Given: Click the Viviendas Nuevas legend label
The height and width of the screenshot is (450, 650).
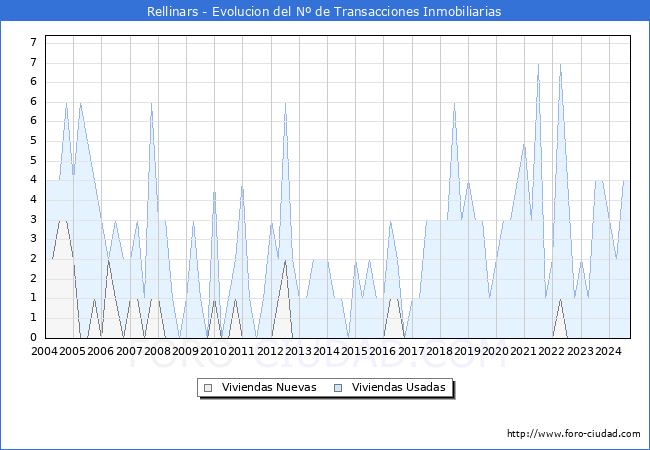Looking at the screenshot, I should pos(269,387).
